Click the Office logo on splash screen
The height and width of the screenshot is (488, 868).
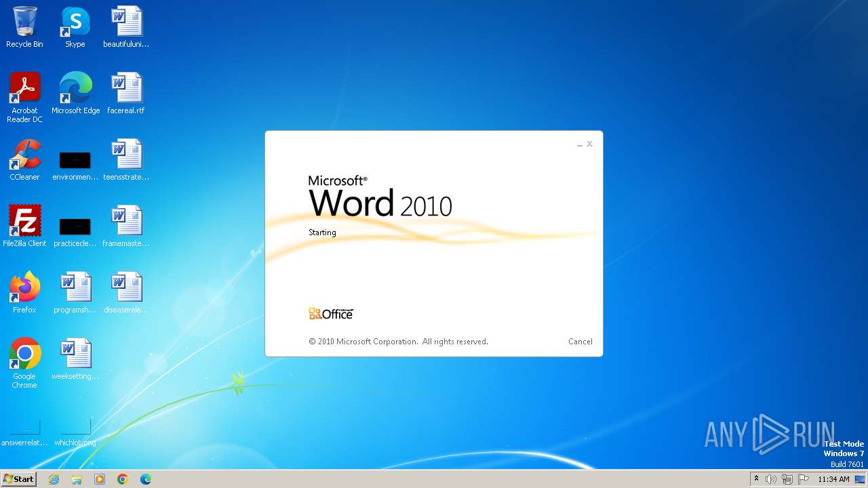tap(331, 314)
